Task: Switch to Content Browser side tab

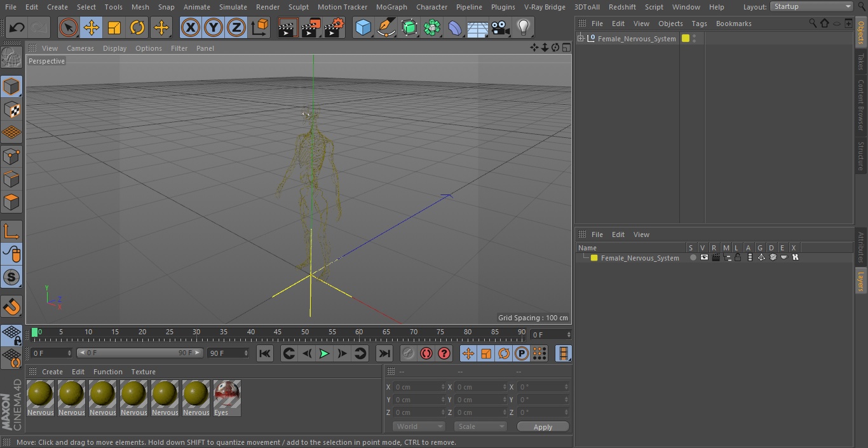Action: point(861,104)
